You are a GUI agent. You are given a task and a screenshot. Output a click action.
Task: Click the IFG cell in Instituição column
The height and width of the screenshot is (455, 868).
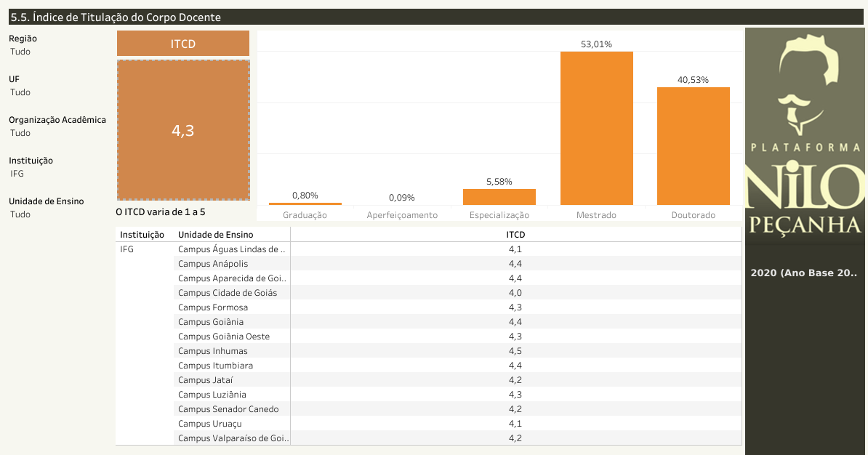tap(127, 249)
